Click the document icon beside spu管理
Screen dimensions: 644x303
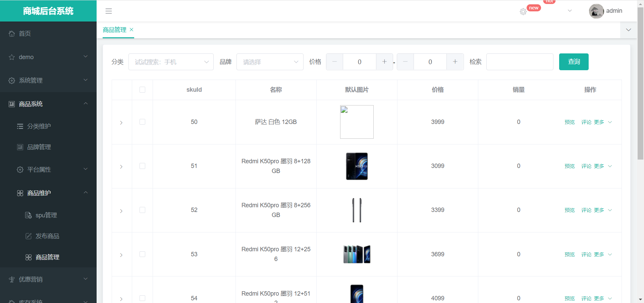(29, 215)
